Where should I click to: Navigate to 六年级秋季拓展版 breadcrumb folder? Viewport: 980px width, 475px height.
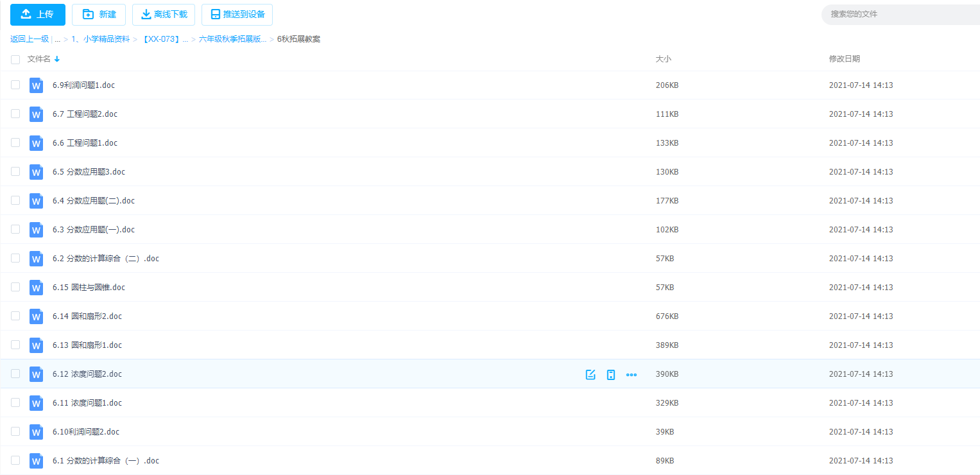click(x=232, y=39)
